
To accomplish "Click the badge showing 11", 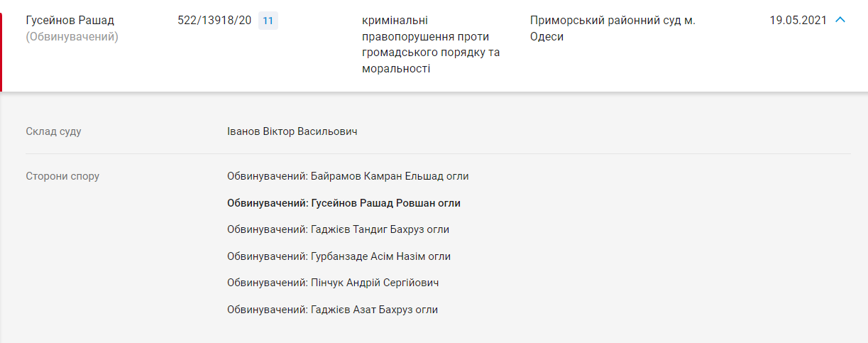I will click(268, 21).
